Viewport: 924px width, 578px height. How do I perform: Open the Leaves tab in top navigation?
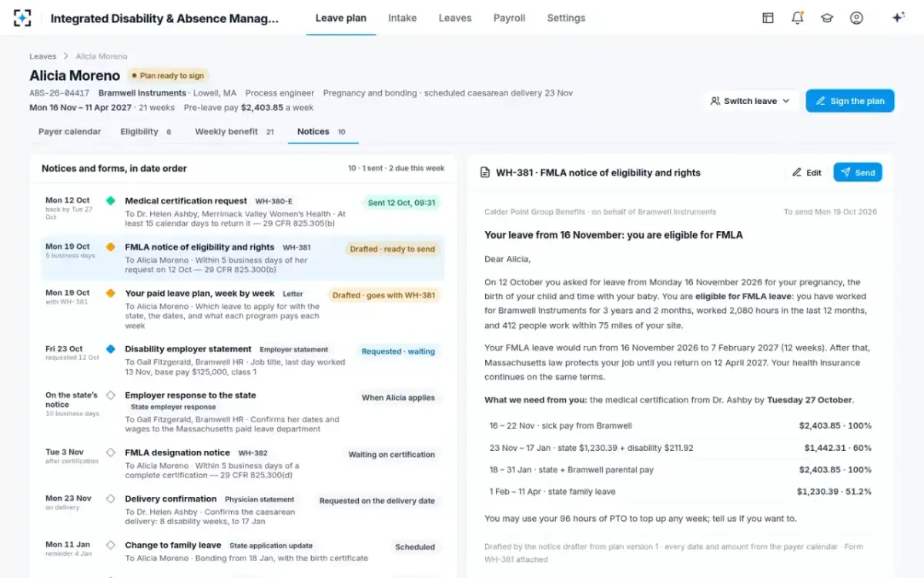point(455,18)
